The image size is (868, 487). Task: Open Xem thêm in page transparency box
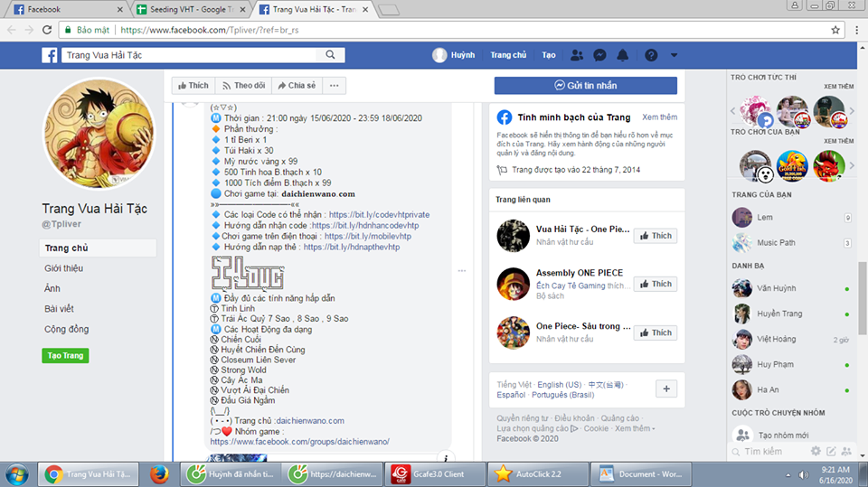[x=659, y=117]
